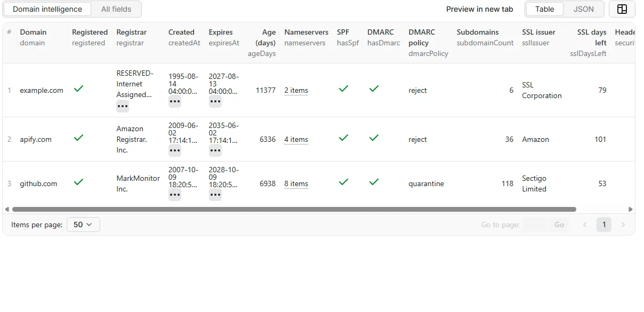Click Sectigo Limited issuer cell
The image size is (644, 312).
pos(534,183)
